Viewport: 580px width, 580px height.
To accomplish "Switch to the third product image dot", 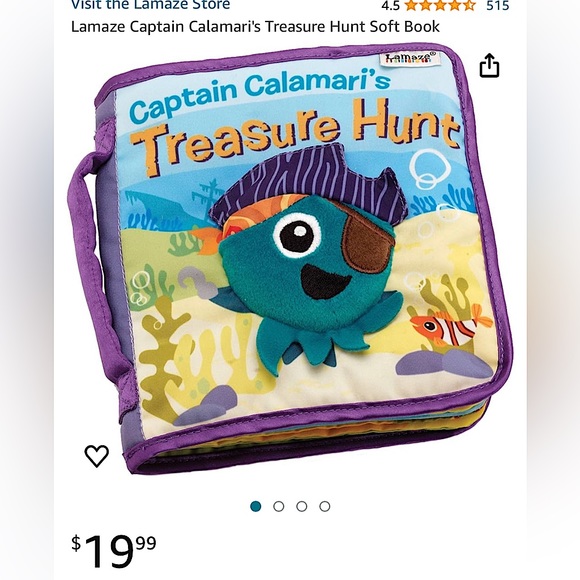I will point(301,506).
